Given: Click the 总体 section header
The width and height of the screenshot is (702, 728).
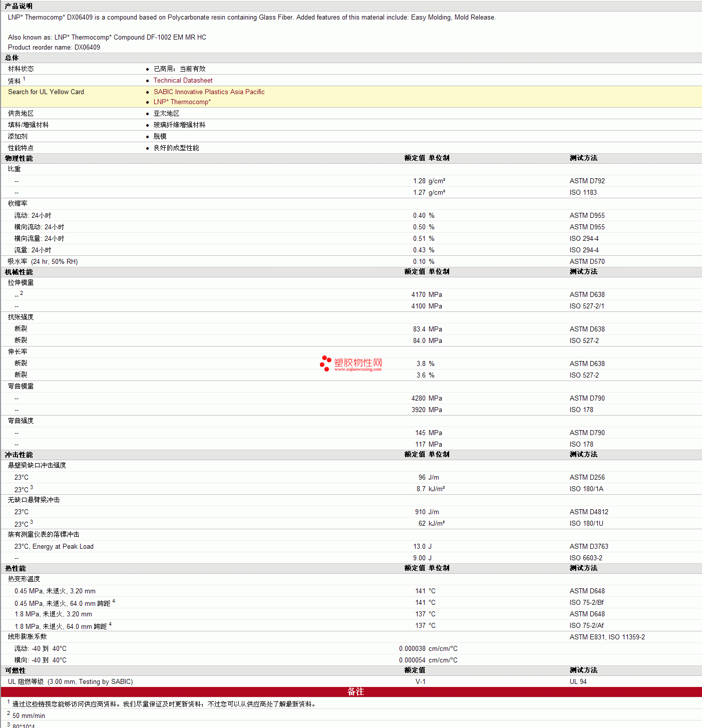Looking at the screenshot, I should pos(12,58).
